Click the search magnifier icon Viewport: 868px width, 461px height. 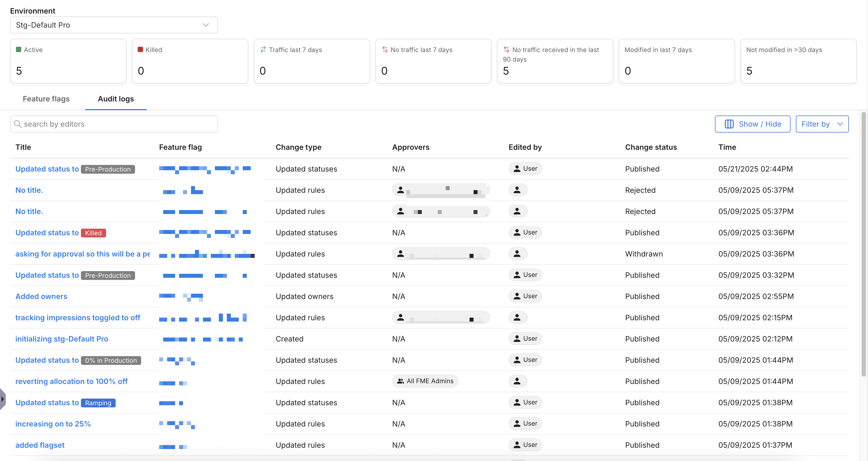coord(18,124)
